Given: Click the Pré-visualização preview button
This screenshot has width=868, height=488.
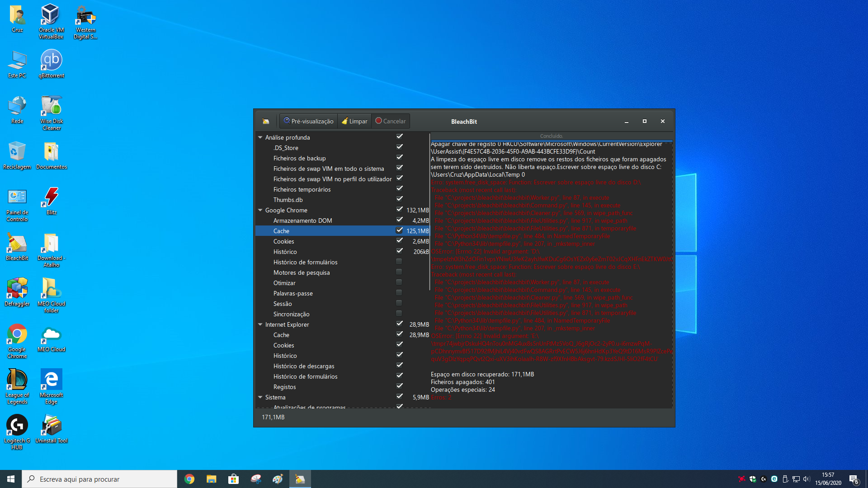Looking at the screenshot, I should [x=309, y=121].
